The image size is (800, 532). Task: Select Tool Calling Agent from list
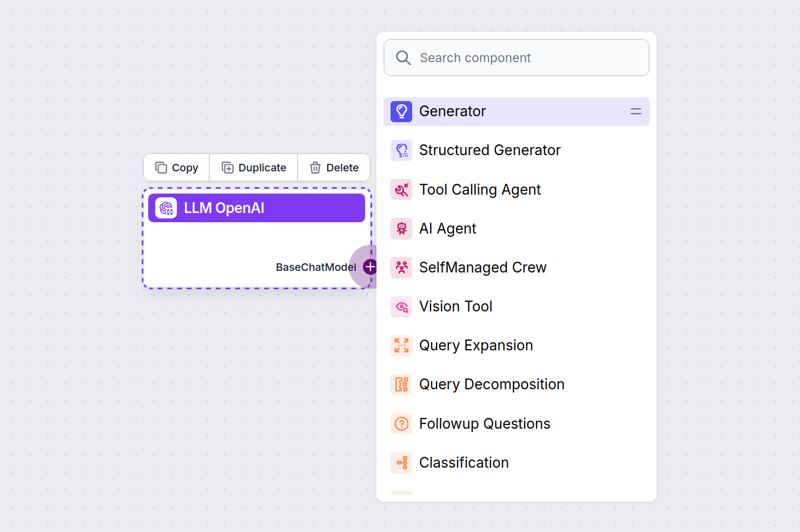pyautogui.click(x=480, y=190)
